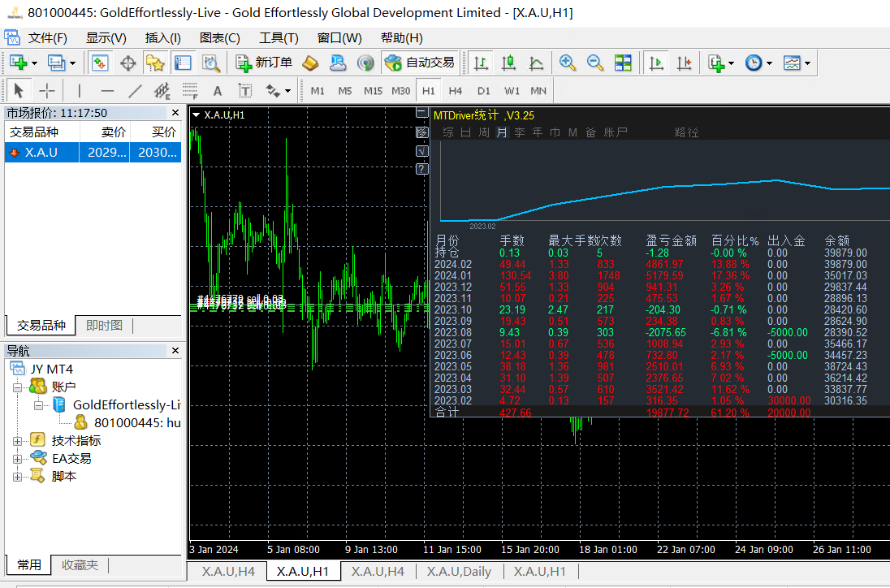Open the X.A.U,Daily chart tab

459,572
